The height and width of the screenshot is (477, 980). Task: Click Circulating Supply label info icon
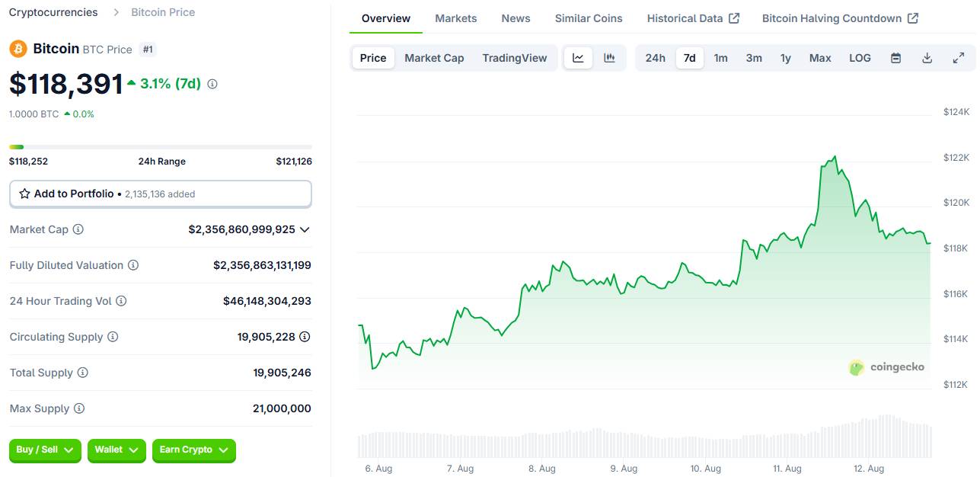tap(113, 337)
